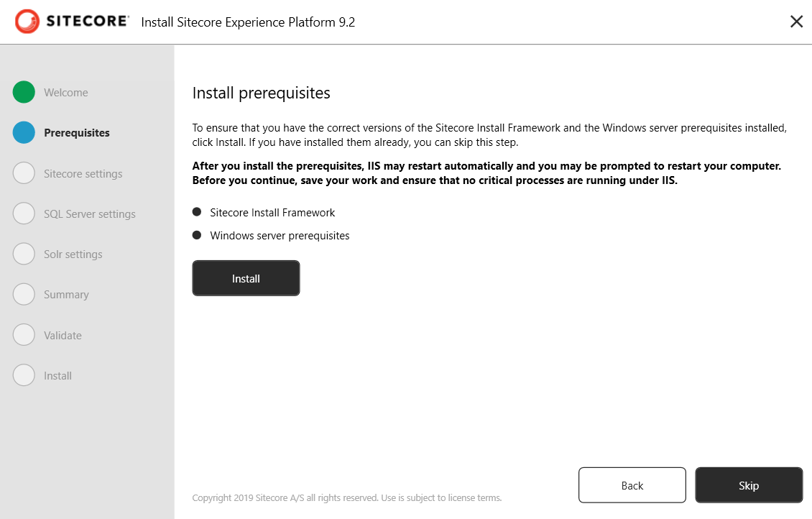Click the Windows server prerequisites bullet icon
Viewport: 812px width, 519px height.
tap(197, 235)
